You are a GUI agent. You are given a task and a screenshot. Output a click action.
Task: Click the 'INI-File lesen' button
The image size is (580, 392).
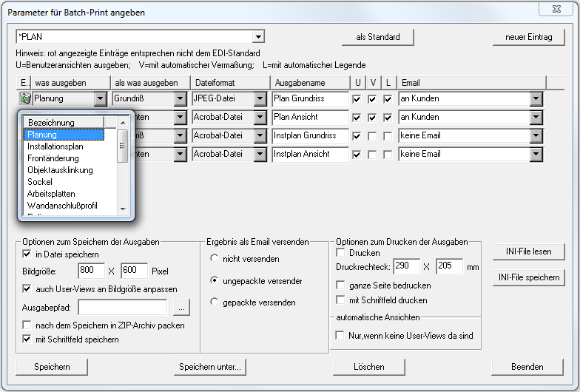point(528,251)
